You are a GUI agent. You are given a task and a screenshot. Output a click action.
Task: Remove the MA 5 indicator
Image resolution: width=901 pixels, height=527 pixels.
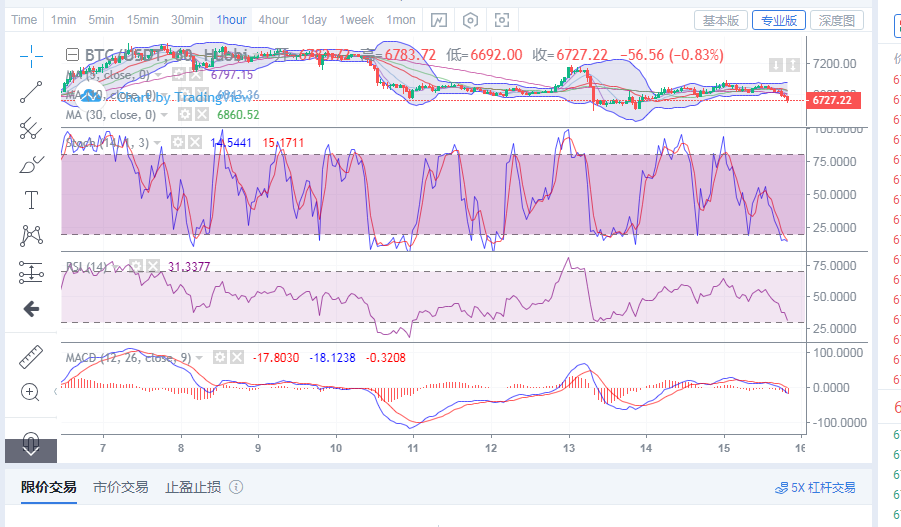196,74
